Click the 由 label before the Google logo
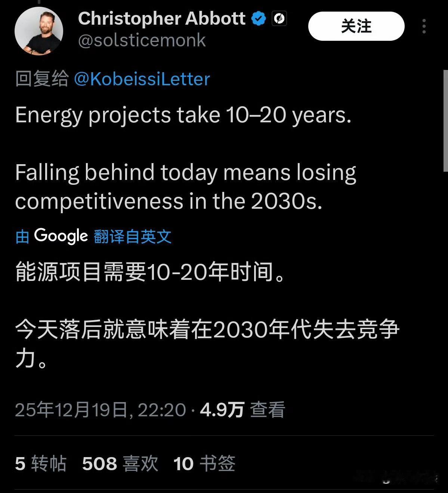The width and height of the screenshot is (448, 493). (22, 237)
